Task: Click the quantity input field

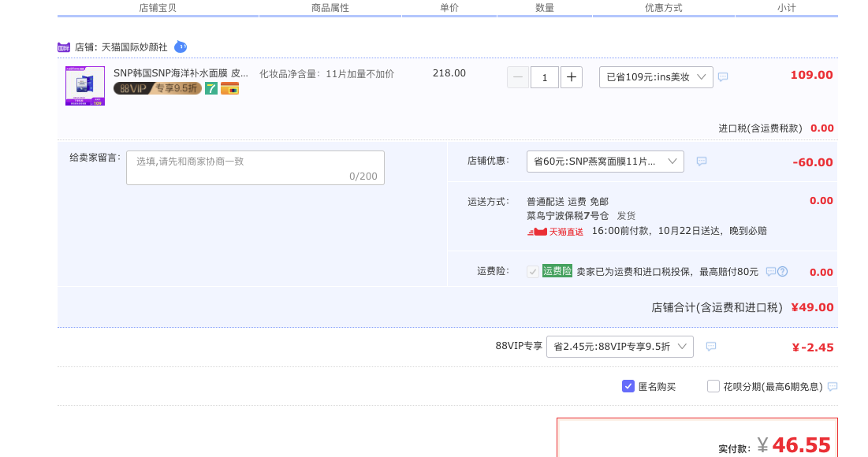Action: pos(545,77)
